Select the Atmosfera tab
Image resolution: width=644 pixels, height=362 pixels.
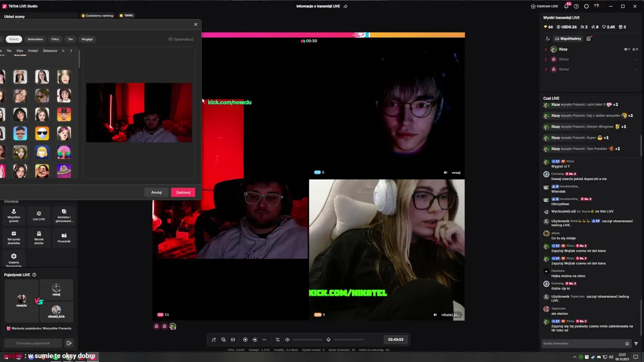(35, 39)
